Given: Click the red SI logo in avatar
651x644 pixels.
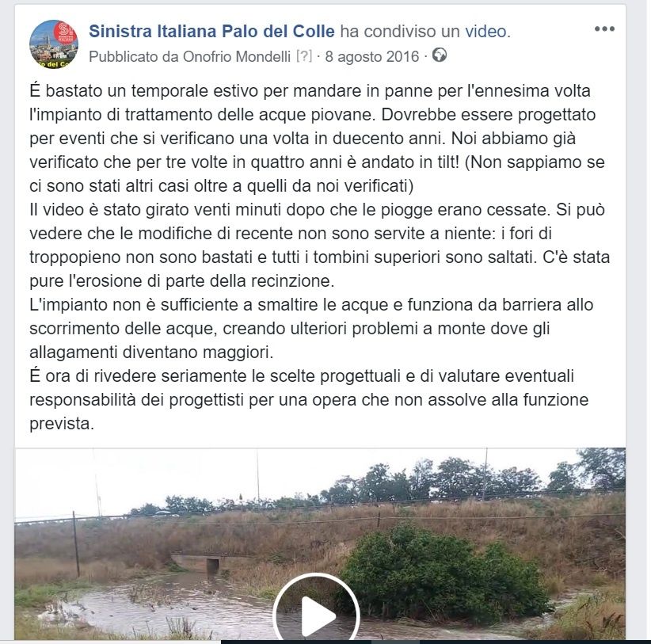Looking at the screenshot, I should click(x=66, y=31).
